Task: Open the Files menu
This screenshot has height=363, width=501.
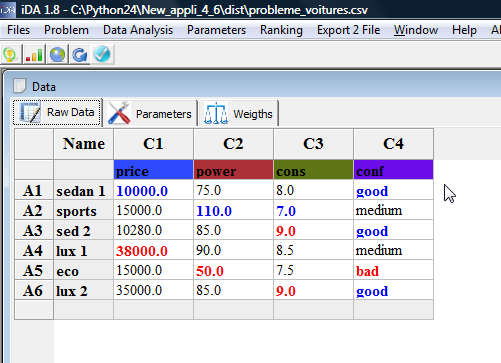Action: click(19, 30)
